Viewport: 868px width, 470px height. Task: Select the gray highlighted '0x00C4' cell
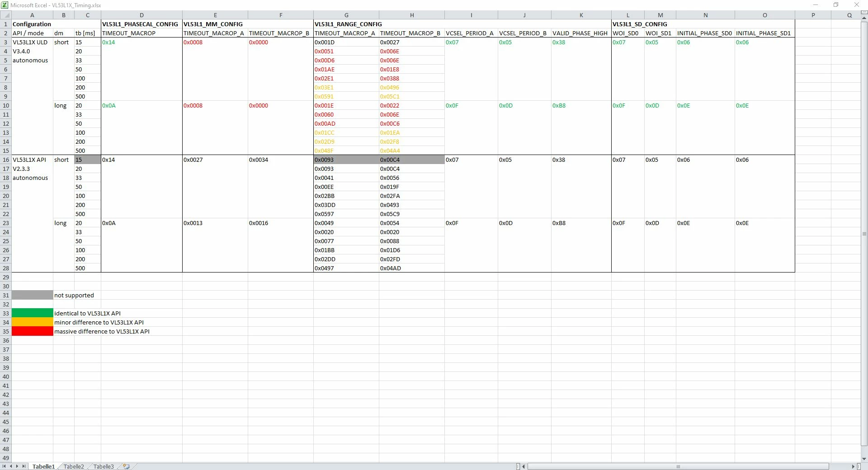click(412, 160)
